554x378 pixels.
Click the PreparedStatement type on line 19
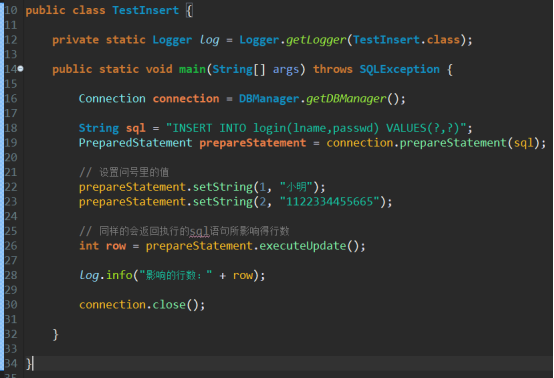pyautogui.click(x=135, y=143)
